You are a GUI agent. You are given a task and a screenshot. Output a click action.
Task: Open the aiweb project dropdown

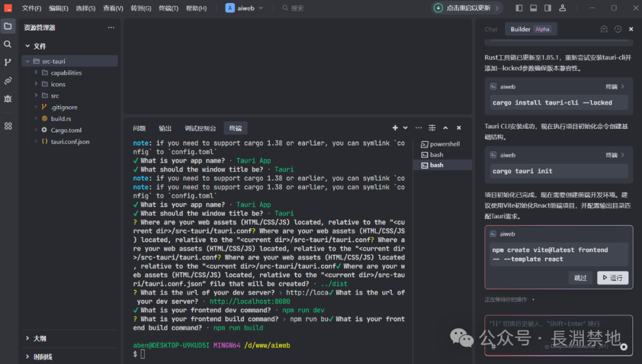coord(244,8)
